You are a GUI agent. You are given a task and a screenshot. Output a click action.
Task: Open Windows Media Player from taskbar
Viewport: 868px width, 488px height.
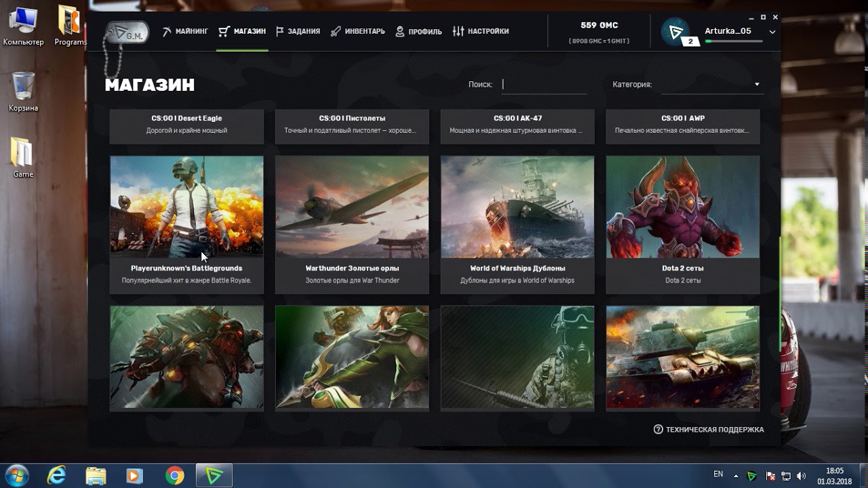[x=135, y=476]
